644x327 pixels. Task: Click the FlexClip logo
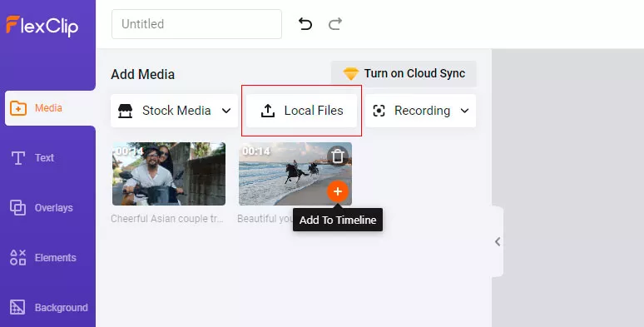(x=42, y=26)
